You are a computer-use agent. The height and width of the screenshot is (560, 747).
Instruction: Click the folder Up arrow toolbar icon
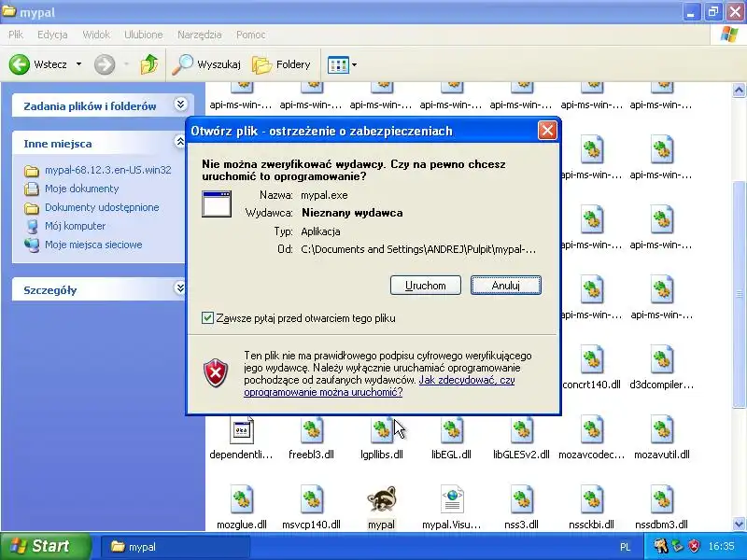click(149, 64)
